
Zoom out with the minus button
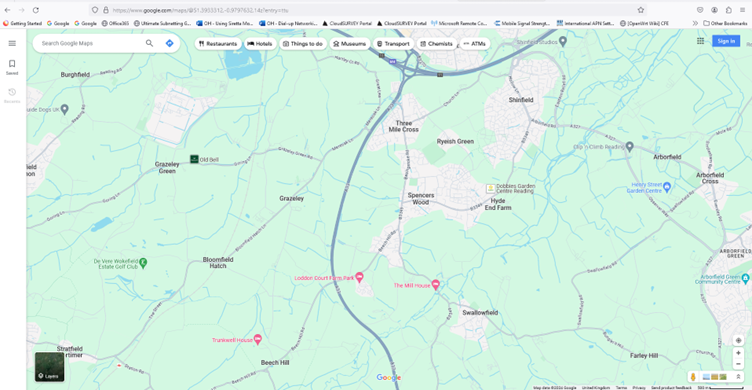pos(738,364)
